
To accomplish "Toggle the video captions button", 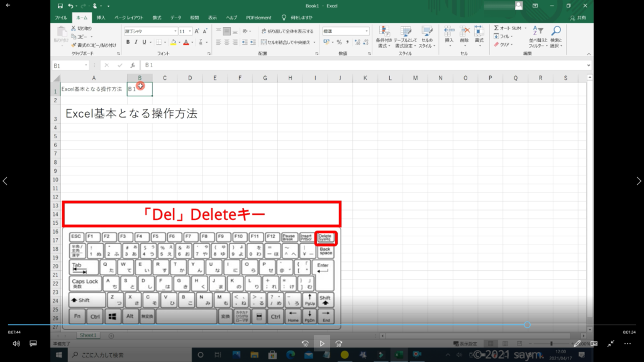I will tap(33, 344).
